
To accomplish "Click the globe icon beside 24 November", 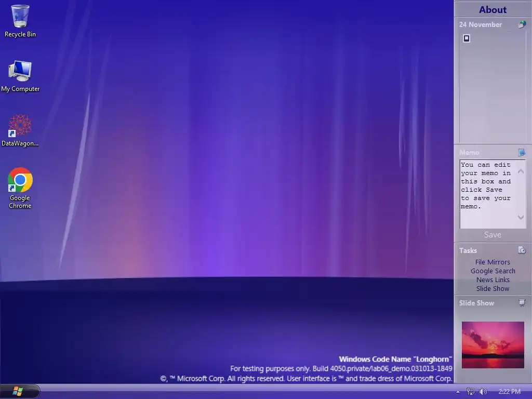I will pyautogui.click(x=522, y=24).
